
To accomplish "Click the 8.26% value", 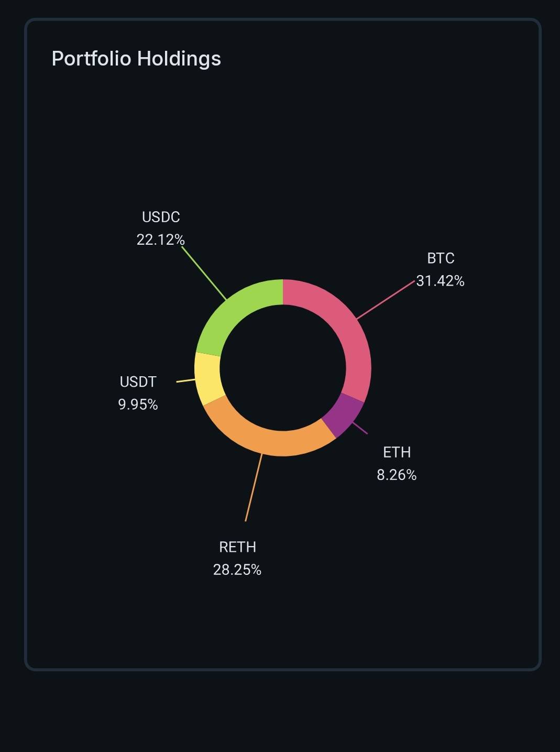I will coord(397,475).
